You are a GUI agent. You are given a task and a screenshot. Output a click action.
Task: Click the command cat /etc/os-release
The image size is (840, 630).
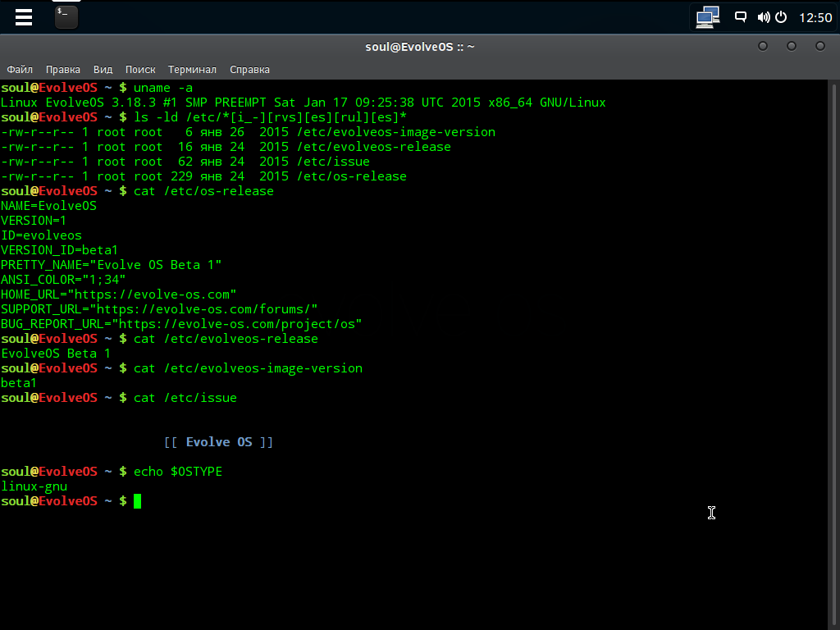[x=203, y=191]
